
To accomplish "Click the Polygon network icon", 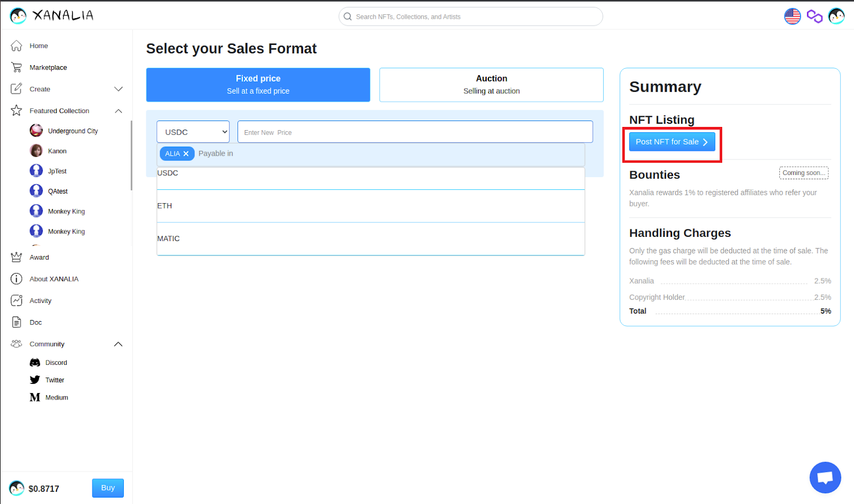I will coord(815,17).
